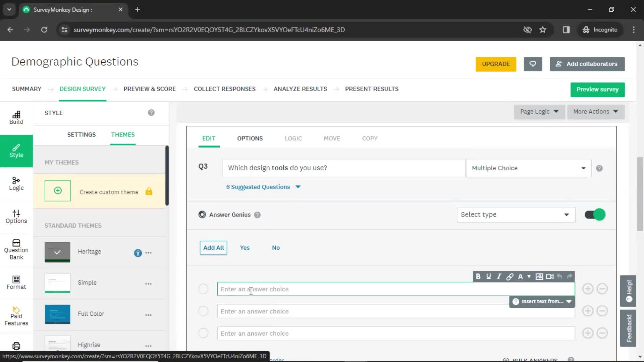Click the Bold formatting icon
644x362 pixels.
coord(478,276)
